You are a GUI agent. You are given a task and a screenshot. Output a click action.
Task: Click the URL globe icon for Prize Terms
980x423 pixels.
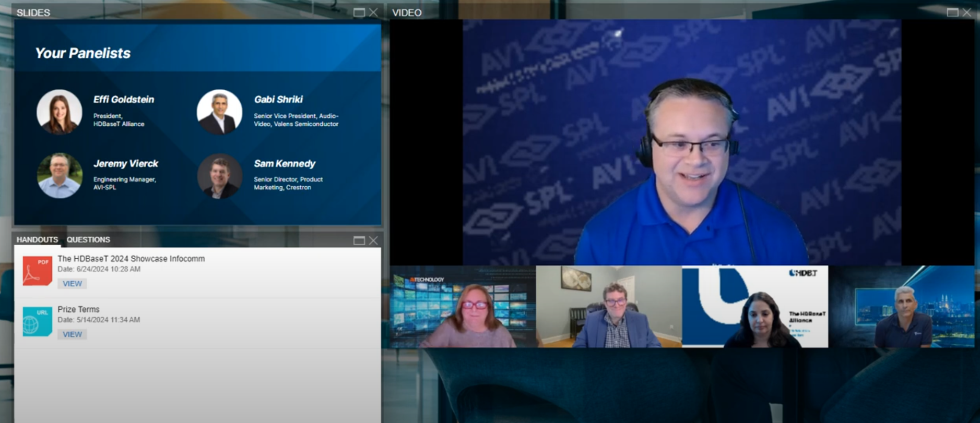pos(37,321)
